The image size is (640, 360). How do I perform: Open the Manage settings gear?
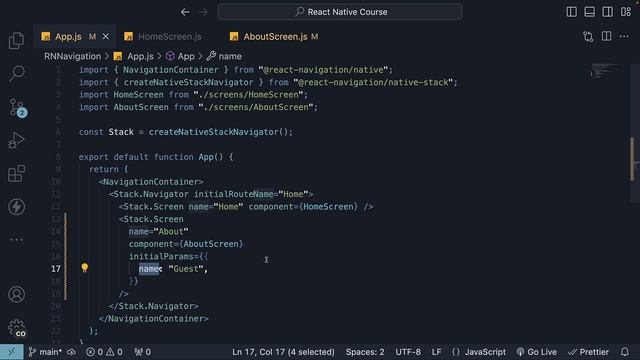coord(17,328)
